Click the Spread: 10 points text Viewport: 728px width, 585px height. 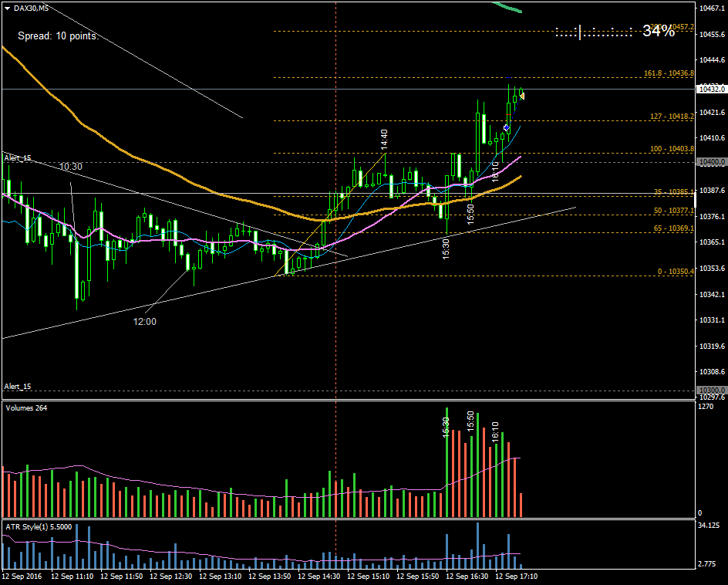58,36
